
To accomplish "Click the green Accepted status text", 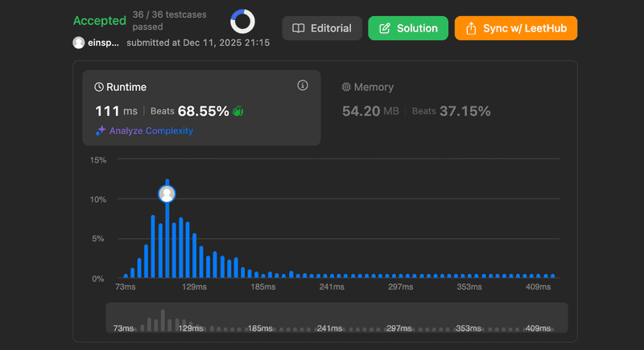I will (99, 21).
